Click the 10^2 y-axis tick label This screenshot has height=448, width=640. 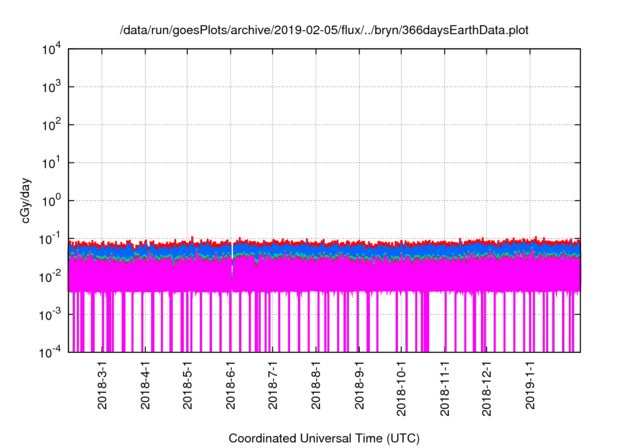click(52, 125)
